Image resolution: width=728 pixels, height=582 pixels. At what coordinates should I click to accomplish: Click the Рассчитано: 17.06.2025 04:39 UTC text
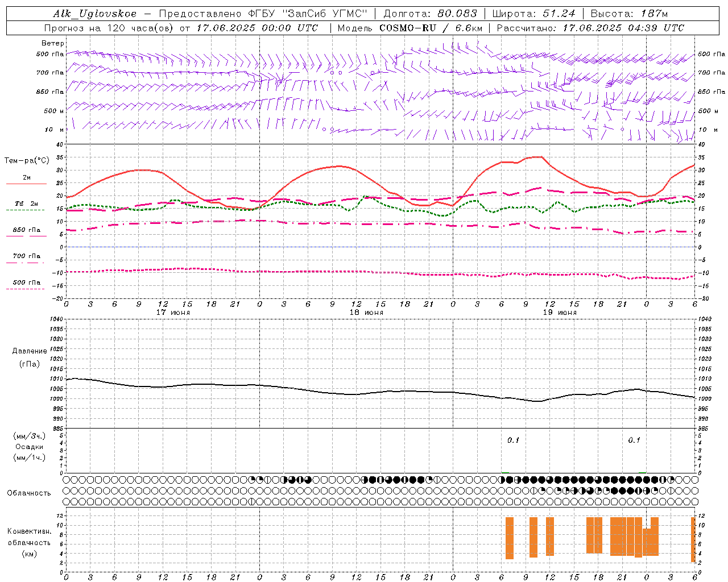coord(590,28)
